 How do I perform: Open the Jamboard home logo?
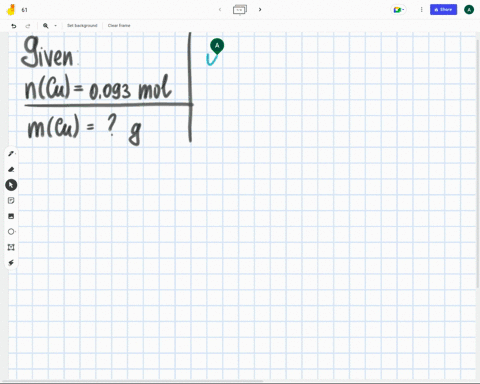tap(11, 10)
